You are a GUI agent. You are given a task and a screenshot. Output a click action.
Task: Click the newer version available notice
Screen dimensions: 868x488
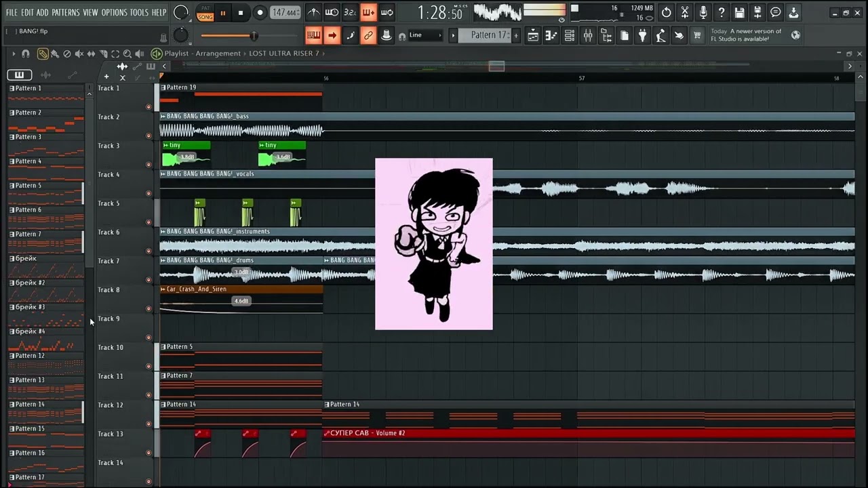(746, 35)
